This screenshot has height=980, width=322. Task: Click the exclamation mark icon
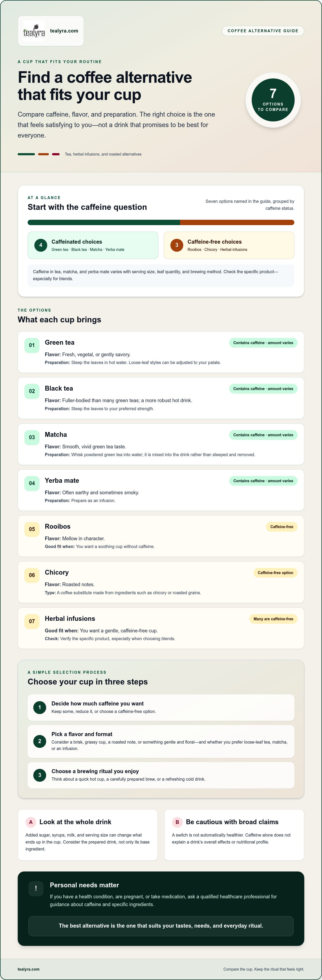click(x=36, y=888)
